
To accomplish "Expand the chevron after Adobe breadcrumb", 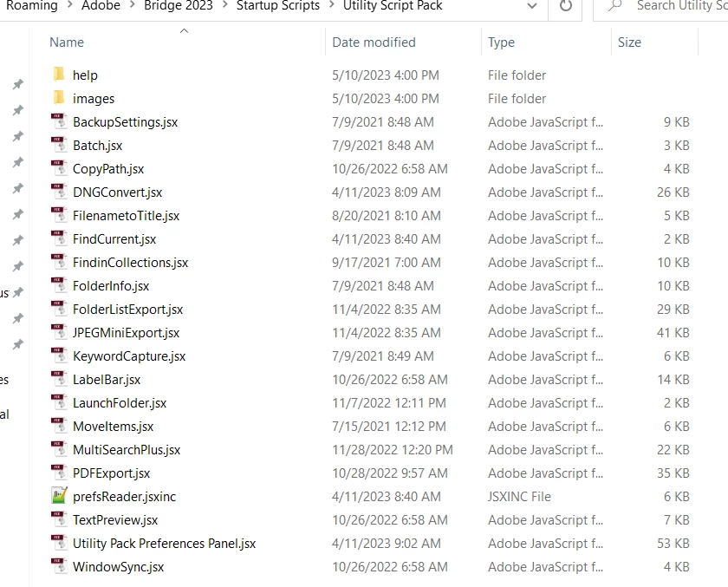I will [x=133, y=5].
